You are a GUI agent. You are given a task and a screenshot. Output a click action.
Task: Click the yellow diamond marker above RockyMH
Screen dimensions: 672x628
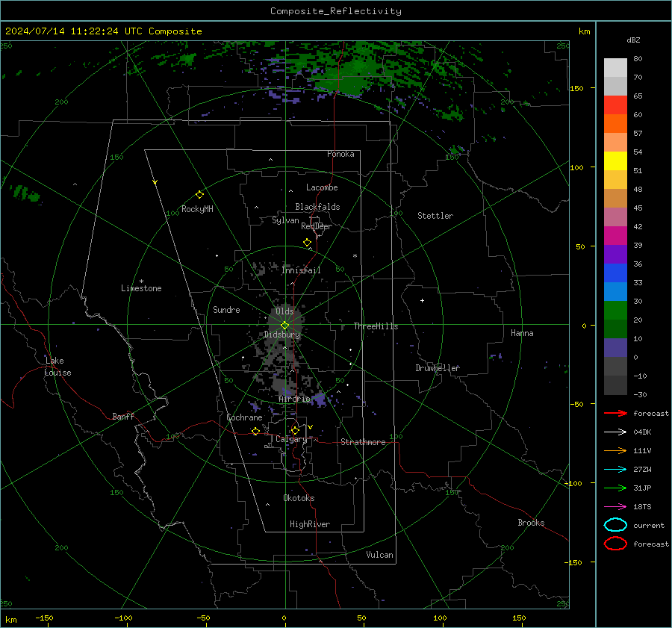pos(199,195)
